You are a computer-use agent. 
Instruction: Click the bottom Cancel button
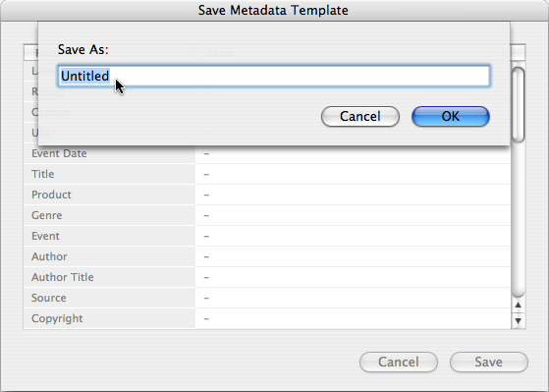[x=399, y=362]
